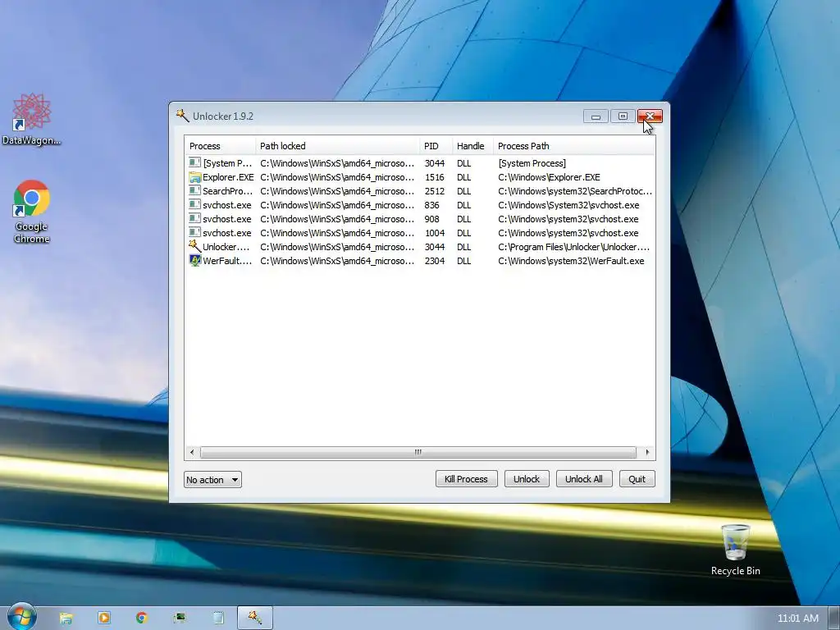Screen dimensions: 840x630
Task: Select the Explorer.EXE process name
Action: [x=228, y=177]
